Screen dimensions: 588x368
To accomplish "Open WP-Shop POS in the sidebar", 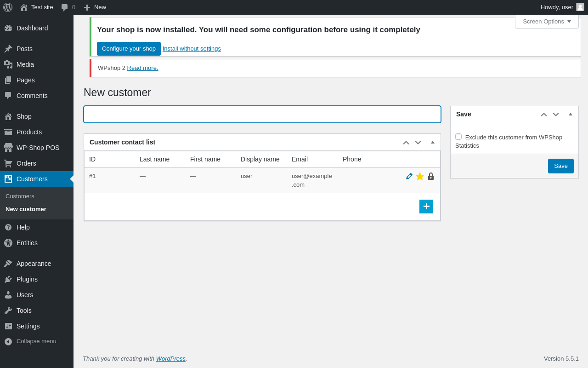I will pos(37,148).
